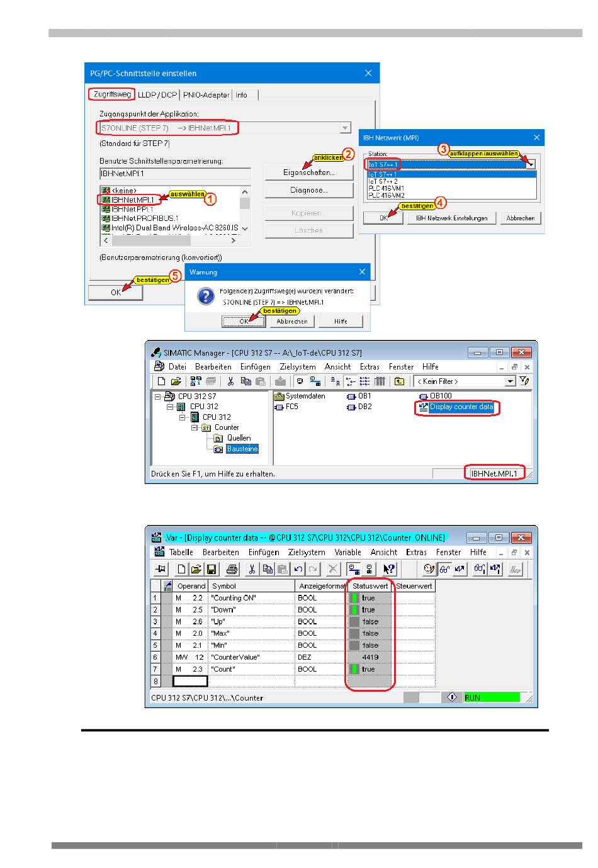The width and height of the screenshot is (598, 868).
Task: Click IBH Netzwerk Einstellungen button
Action: 452,218
